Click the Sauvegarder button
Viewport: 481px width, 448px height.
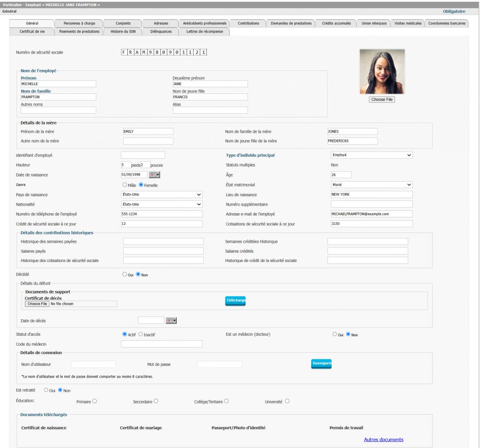tap(321, 363)
